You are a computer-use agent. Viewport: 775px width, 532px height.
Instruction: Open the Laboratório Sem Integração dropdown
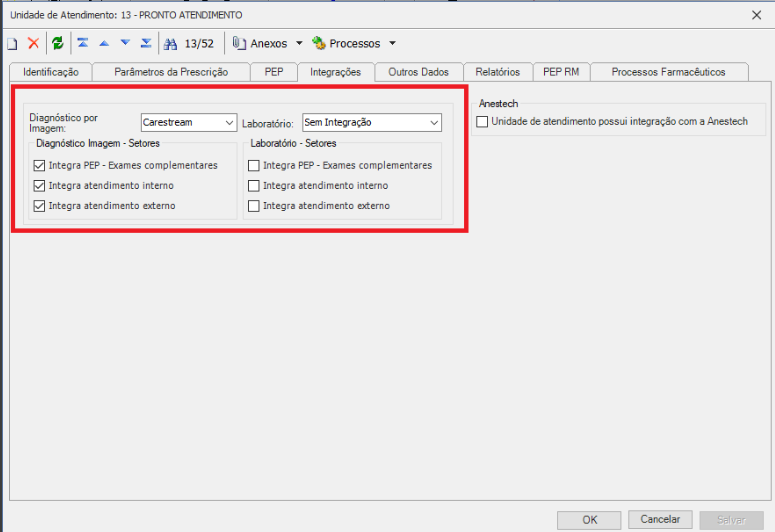pyautogui.click(x=372, y=123)
